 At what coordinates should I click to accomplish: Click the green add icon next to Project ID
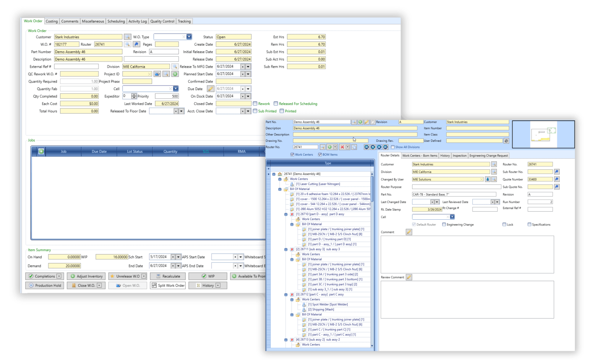point(175,74)
